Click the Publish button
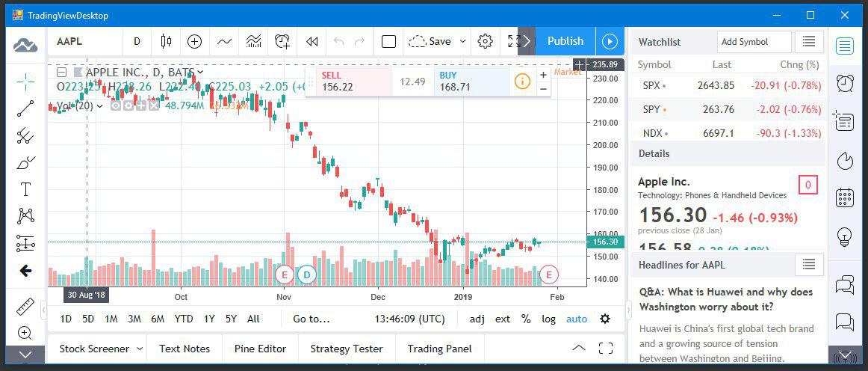Screen dimensions: 868x371 point(565,41)
